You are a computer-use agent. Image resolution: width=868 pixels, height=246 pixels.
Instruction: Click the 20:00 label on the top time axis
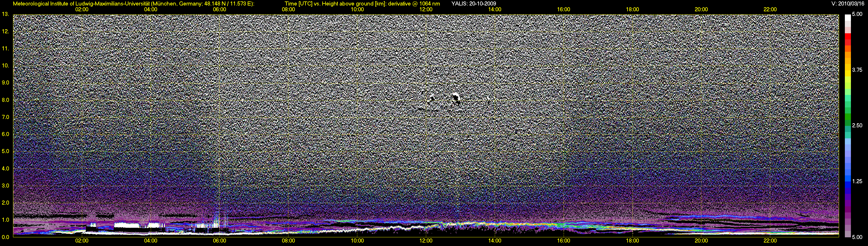point(701,10)
